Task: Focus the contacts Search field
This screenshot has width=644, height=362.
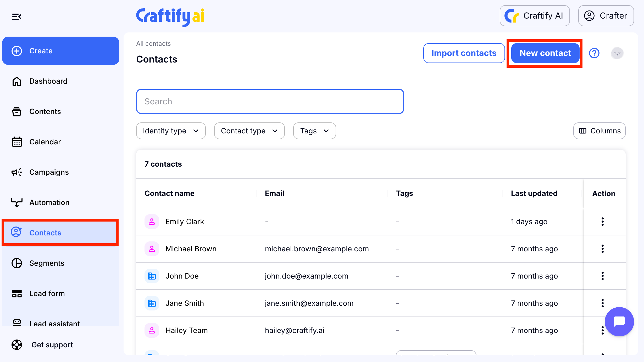Action: pyautogui.click(x=270, y=101)
